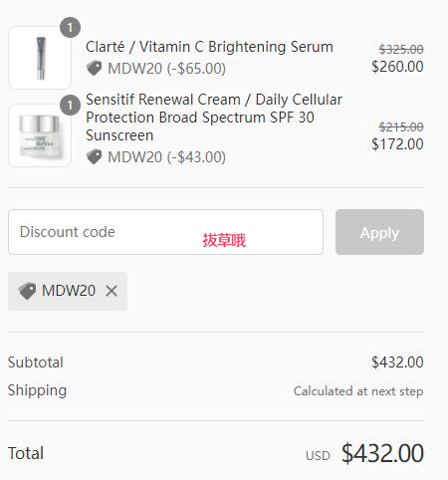Open the Sensitif Renewal Cream thumbnail

[40, 135]
